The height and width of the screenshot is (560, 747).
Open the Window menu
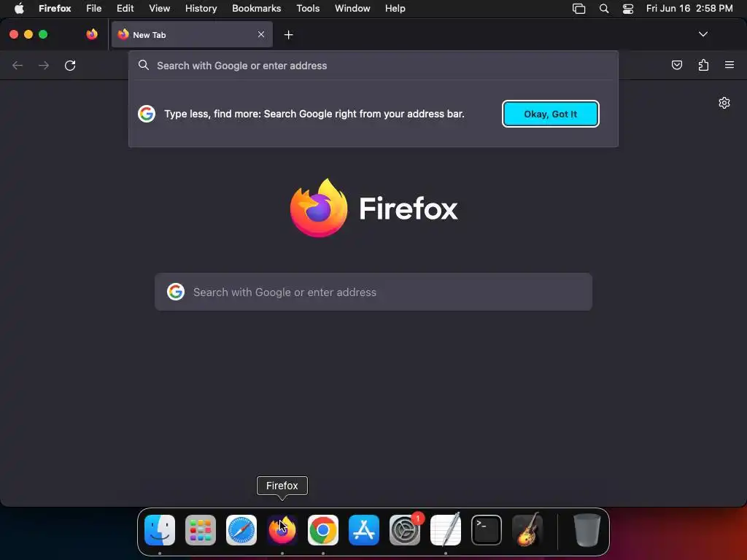pos(352,9)
